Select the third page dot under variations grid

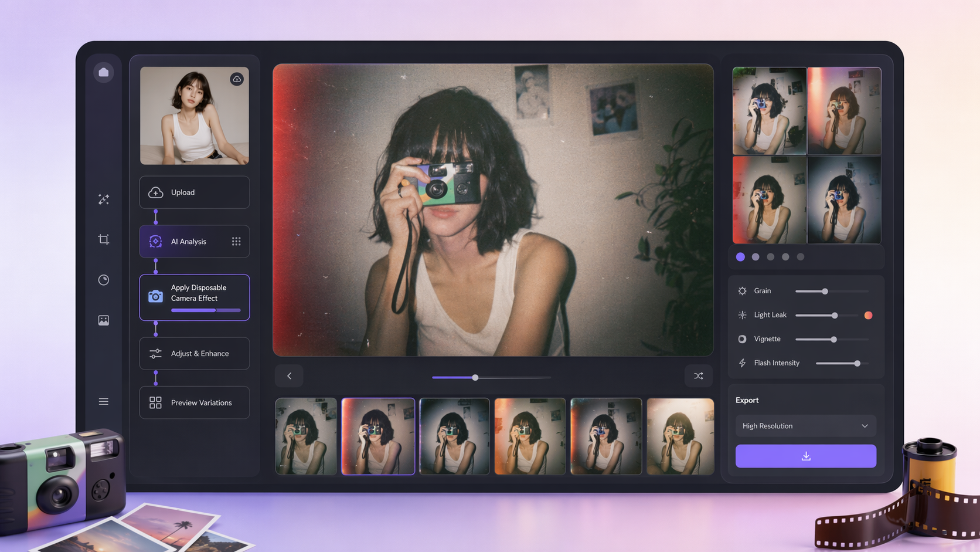click(771, 257)
